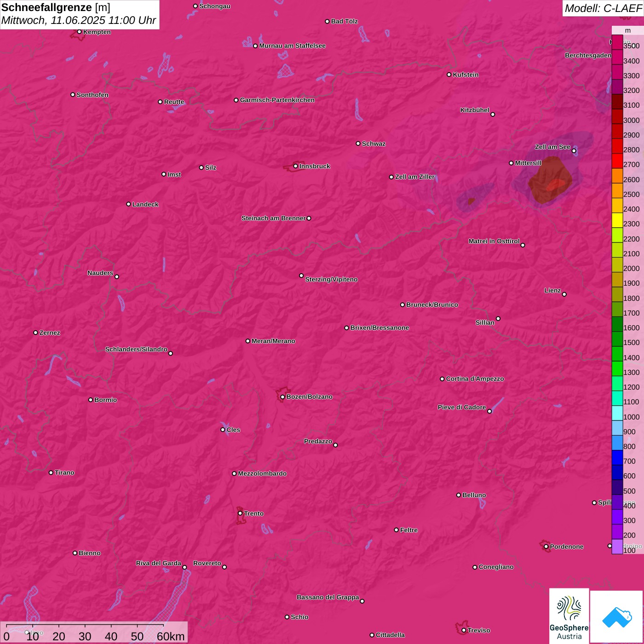Screen dimensions: 644x644
Task: Select the bright blue legend swatch between 700 and 800
Action: coord(617,457)
